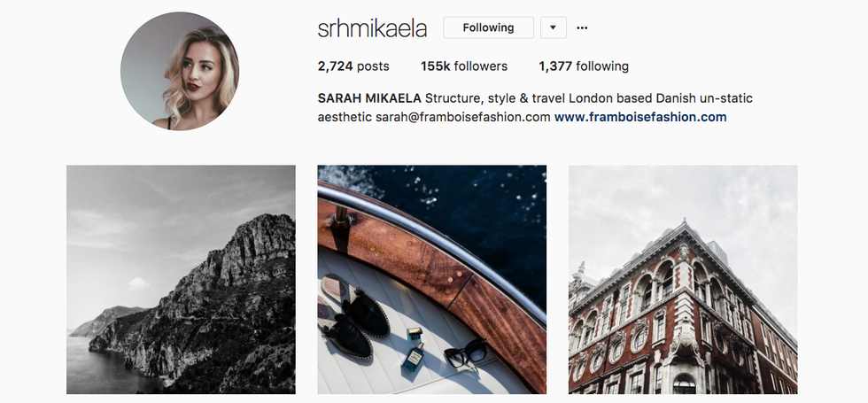Click the sarah@framboisefashion.com email text

pyautogui.click(x=462, y=117)
